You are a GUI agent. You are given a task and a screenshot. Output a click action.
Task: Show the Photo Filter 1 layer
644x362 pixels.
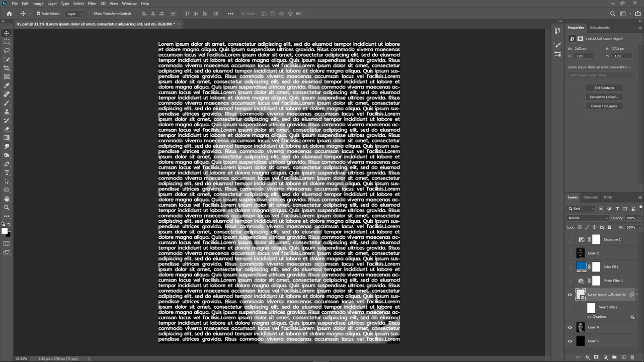(570, 281)
